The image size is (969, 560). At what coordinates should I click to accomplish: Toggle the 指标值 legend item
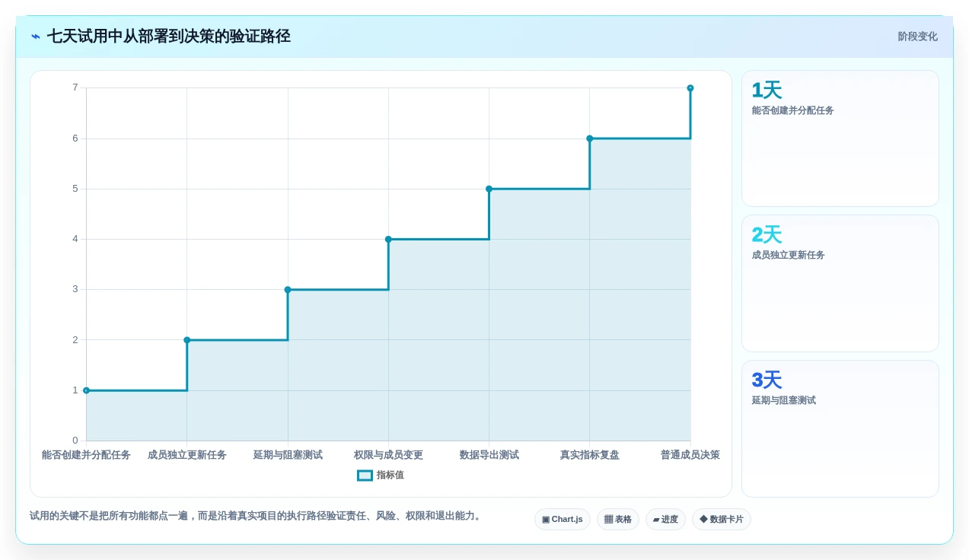pos(381,475)
